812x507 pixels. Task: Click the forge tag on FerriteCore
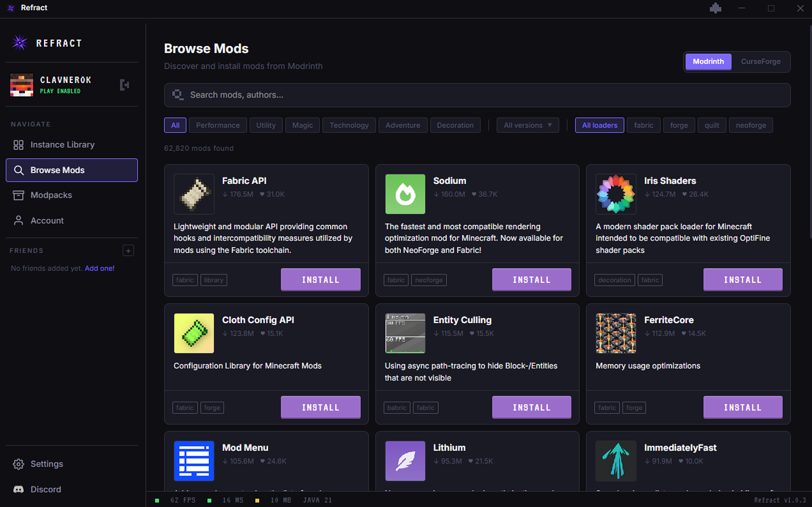click(x=634, y=408)
